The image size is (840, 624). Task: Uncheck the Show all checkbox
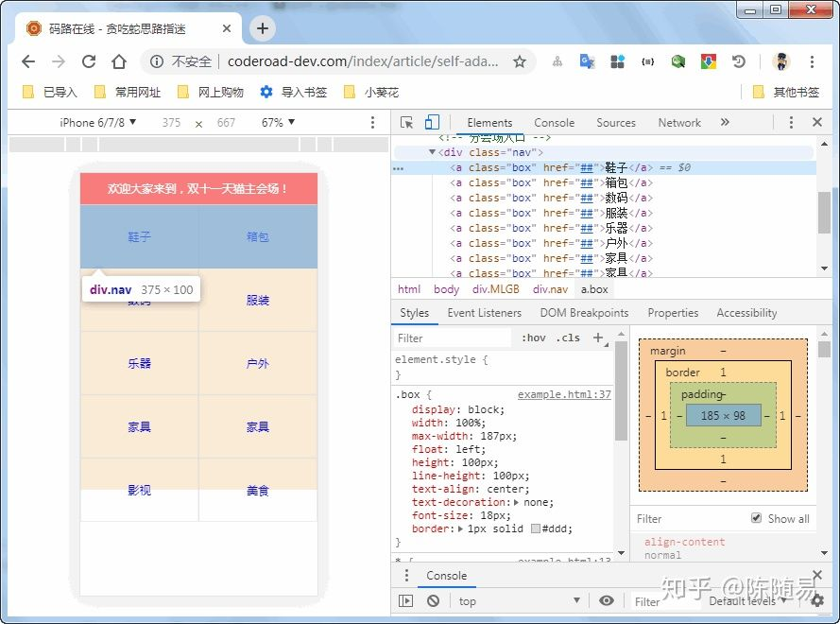[756, 518]
